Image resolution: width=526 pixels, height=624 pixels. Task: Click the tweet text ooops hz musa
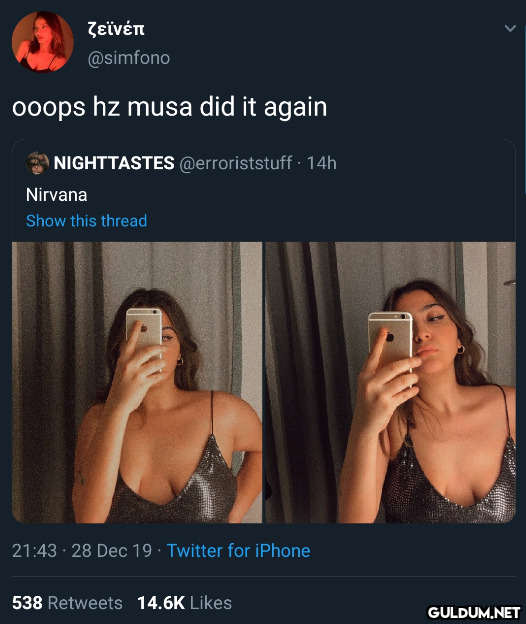(169, 107)
